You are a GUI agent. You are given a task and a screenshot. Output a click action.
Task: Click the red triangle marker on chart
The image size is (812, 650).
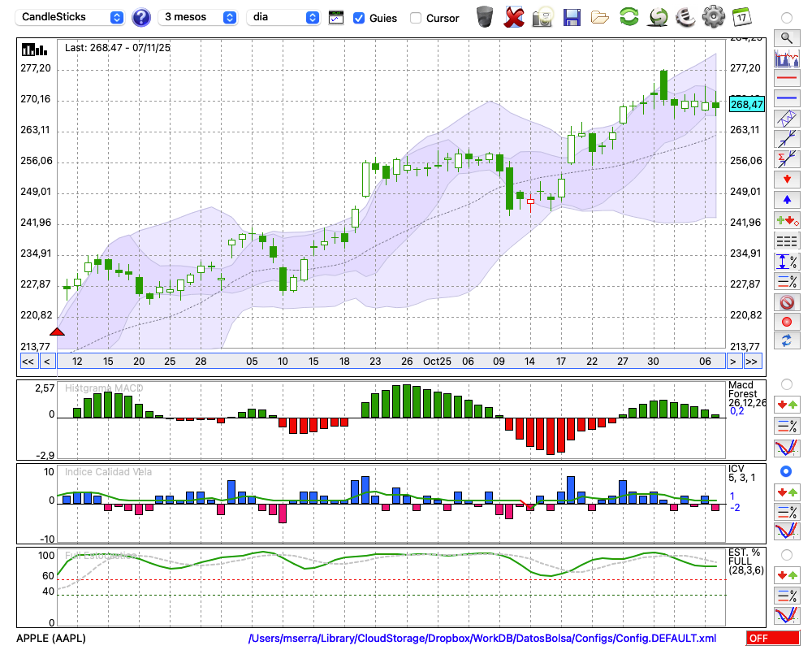(x=57, y=331)
